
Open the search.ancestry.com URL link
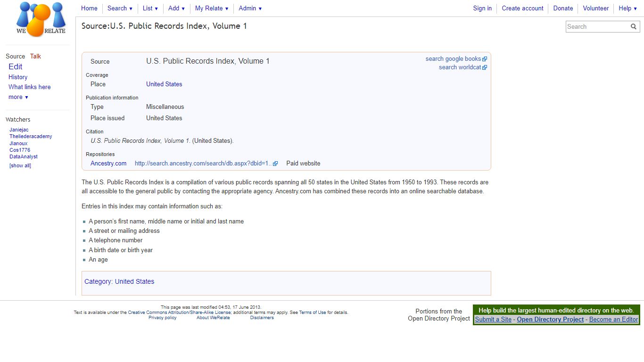click(x=203, y=164)
